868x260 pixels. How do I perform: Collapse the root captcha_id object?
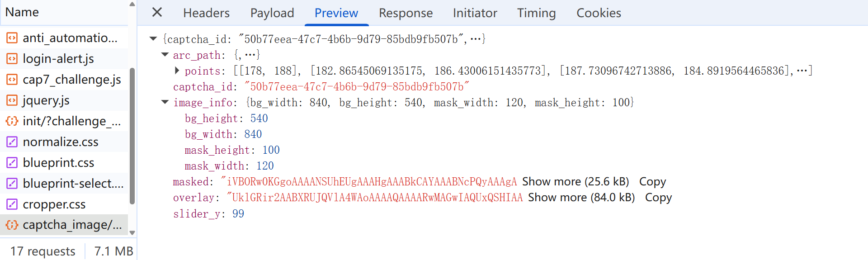click(153, 39)
